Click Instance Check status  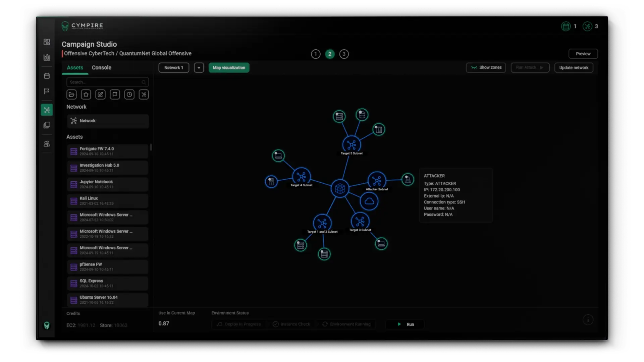click(x=291, y=324)
